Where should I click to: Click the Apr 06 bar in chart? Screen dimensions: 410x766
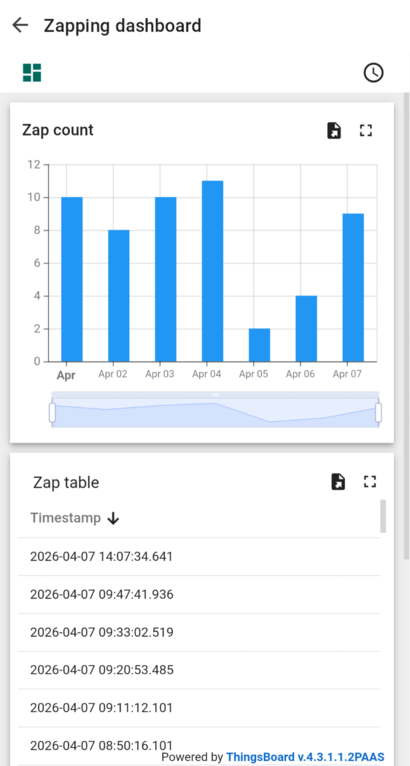click(306, 328)
